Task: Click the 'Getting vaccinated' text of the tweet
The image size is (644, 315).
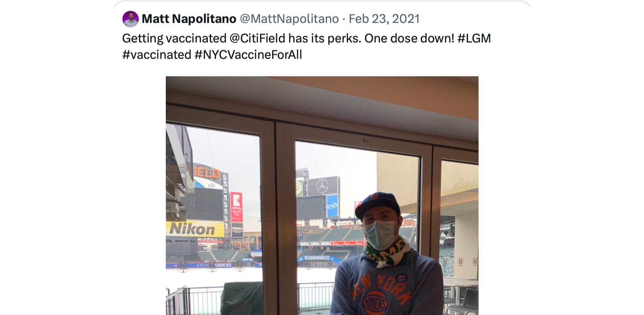Action: 174,38
